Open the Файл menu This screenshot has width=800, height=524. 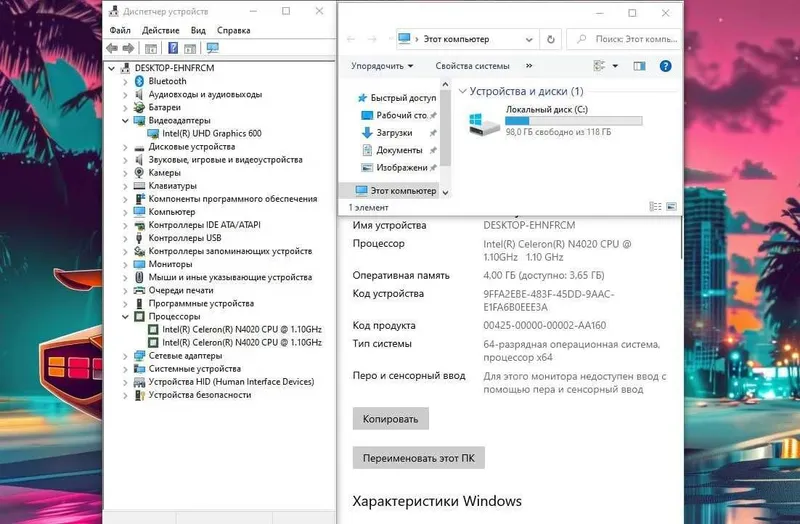click(x=120, y=30)
